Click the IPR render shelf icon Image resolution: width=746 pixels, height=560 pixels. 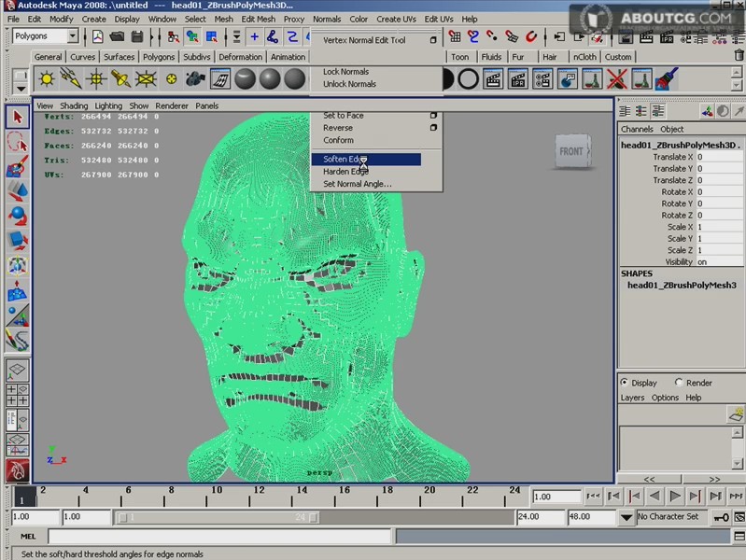[x=517, y=79]
